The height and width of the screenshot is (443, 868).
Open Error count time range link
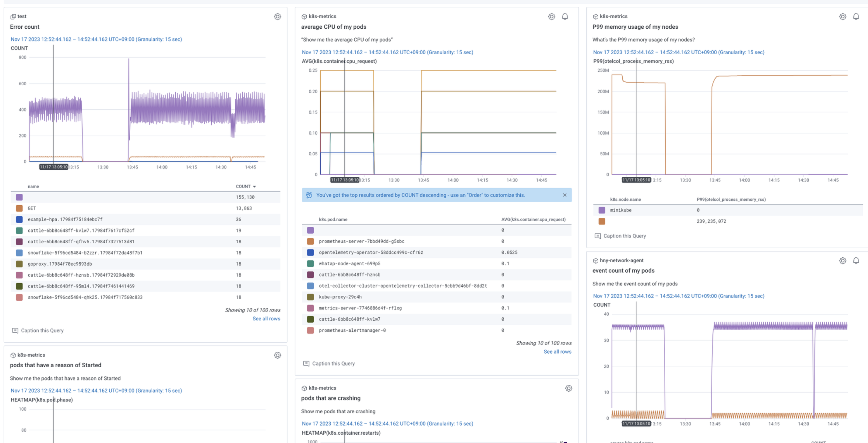coord(96,39)
